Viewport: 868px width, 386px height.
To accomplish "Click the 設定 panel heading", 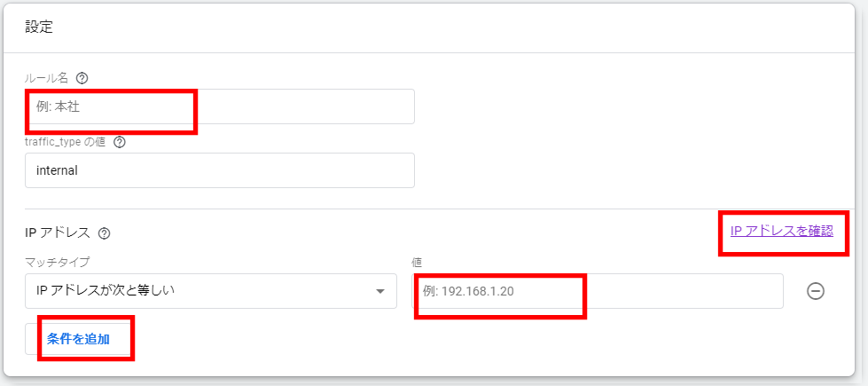I will (x=39, y=28).
